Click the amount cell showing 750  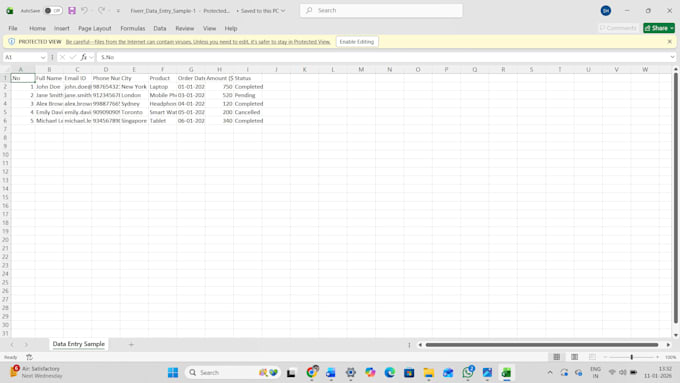tap(219, 87)
